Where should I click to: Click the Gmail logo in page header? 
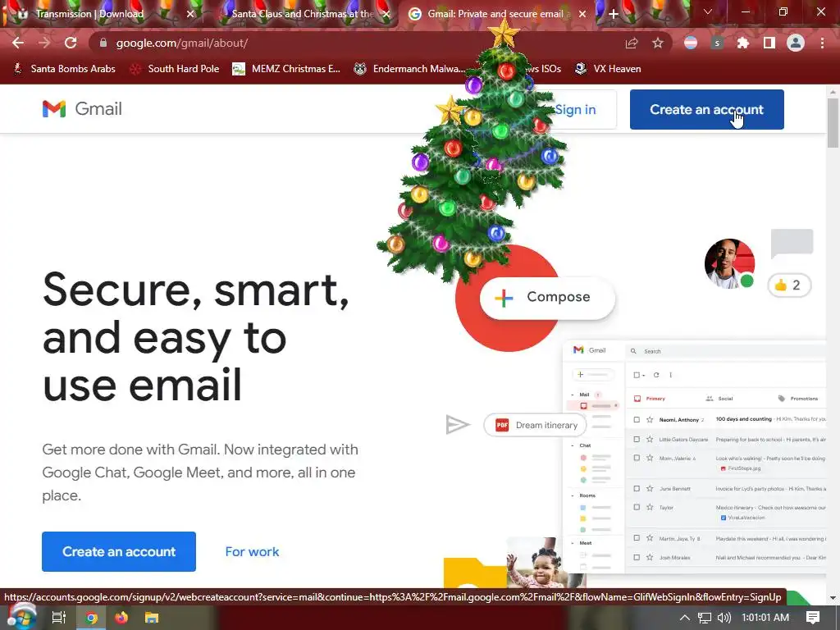coord(82,109)
